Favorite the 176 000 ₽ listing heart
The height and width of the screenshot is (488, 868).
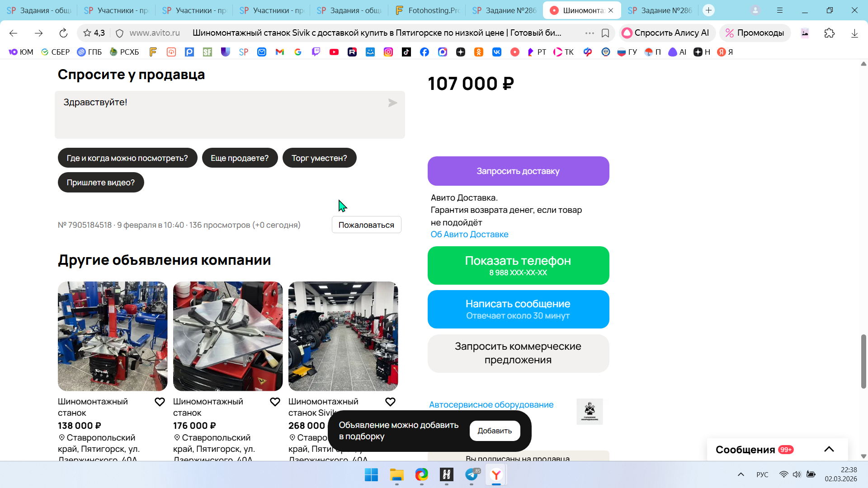click(x=275, y=402)
